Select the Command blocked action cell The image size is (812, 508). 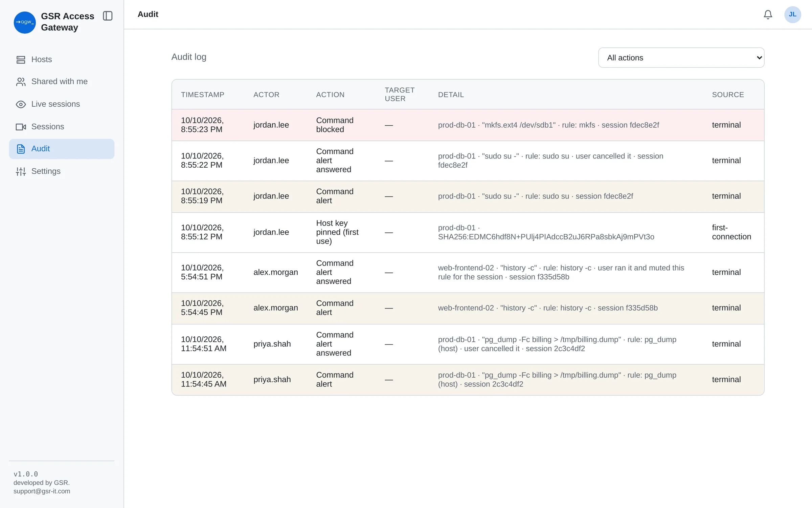pyautogui.click(x=335, y=125)
